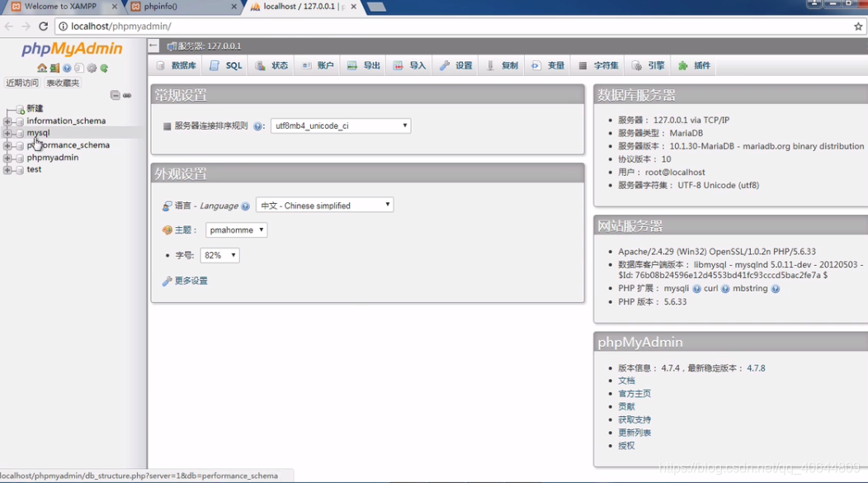Click the test database cylinder icon
Viewport: 868px width, 483px height.
pos(20,170)
